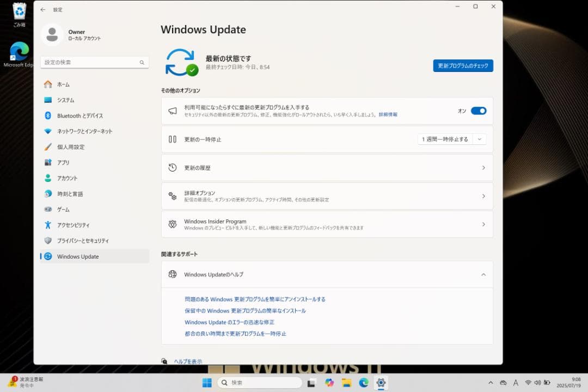Viewport: 588px width, 392px height.
Task: Click the OneDrive cloud tray icon
Action: [x=503, y=383]
